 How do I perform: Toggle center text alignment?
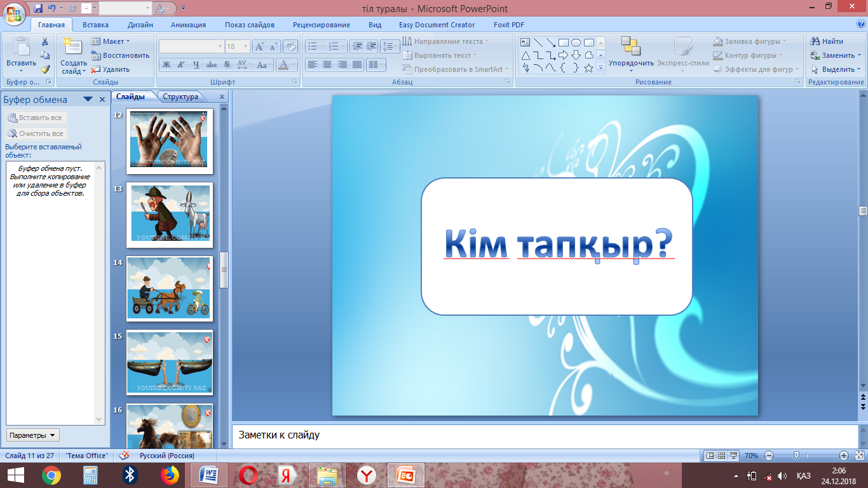coord(327,65)
